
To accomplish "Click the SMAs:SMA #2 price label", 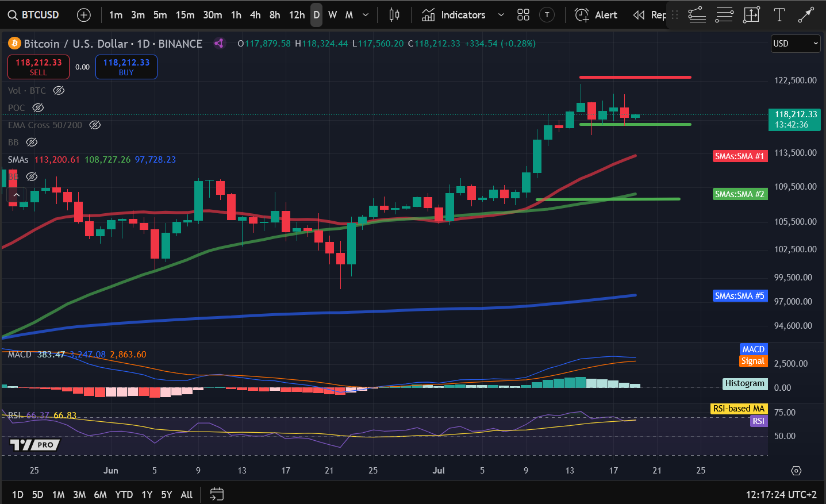I will [739, 194].
